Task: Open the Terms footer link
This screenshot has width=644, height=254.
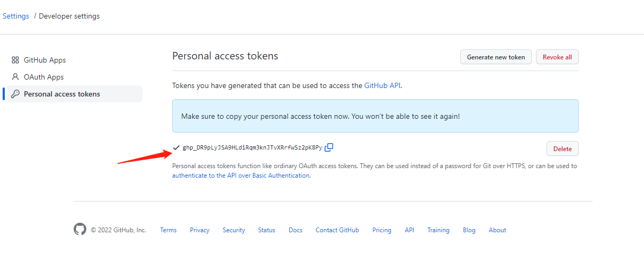Action: (x=168, y=230)
